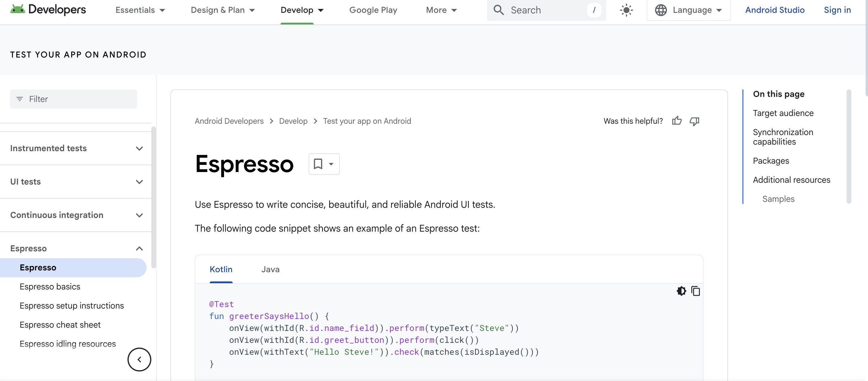Viewport: 868px width, 381px height.
Task: Click the Android Studio link
Action: click(775, 10)
